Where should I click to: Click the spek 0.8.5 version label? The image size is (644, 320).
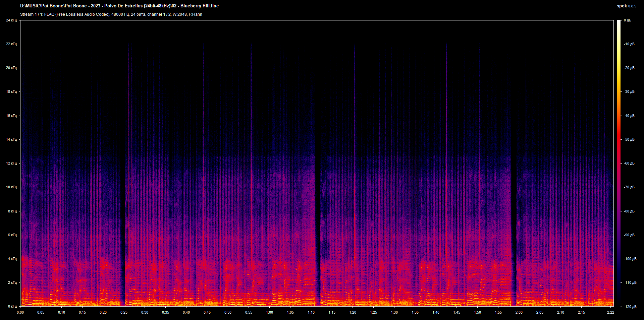(x=626, y=6)
